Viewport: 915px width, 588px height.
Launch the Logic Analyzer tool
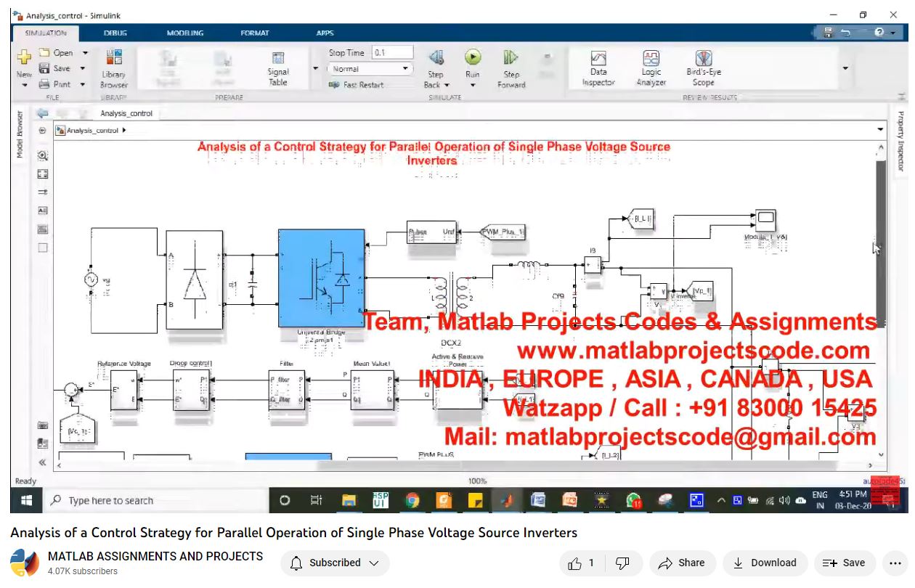point(651,58)
